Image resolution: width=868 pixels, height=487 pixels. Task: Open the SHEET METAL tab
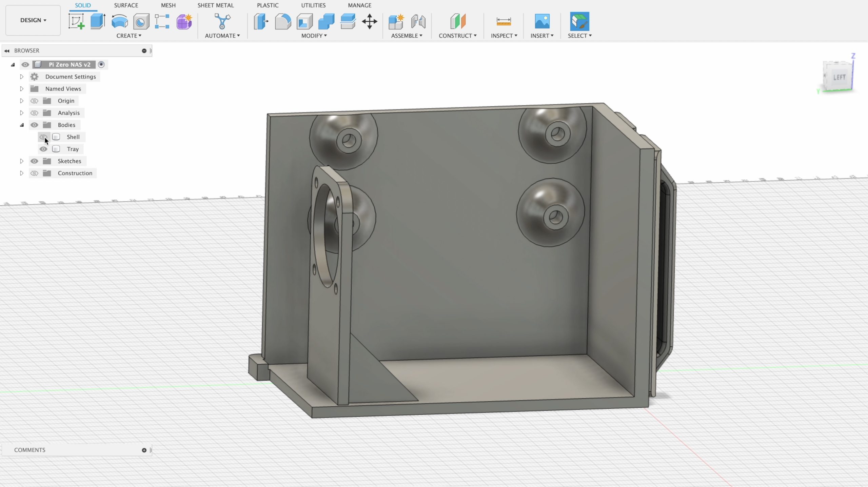coord(215,5)
